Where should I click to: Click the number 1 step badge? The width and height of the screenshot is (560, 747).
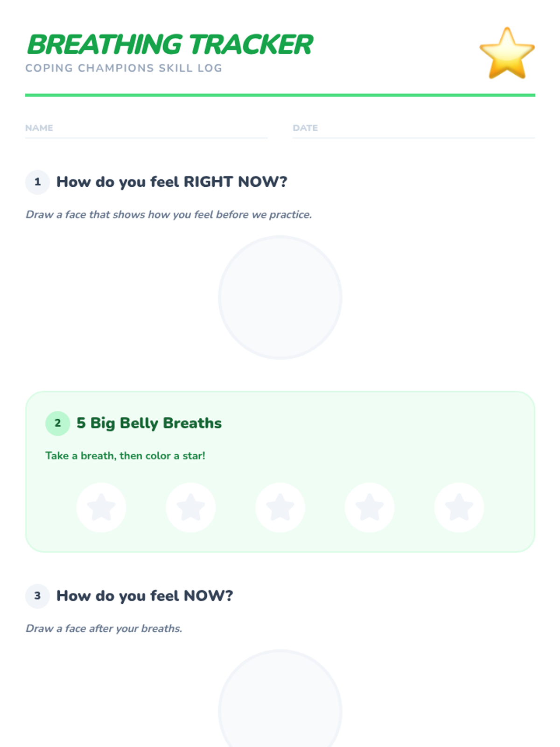tap(37, 182)
